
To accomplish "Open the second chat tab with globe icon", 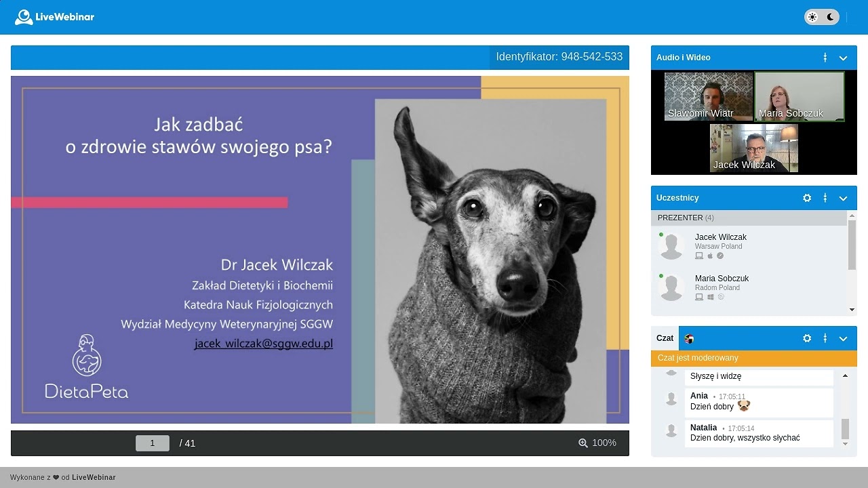I will (x=689, y=339).
